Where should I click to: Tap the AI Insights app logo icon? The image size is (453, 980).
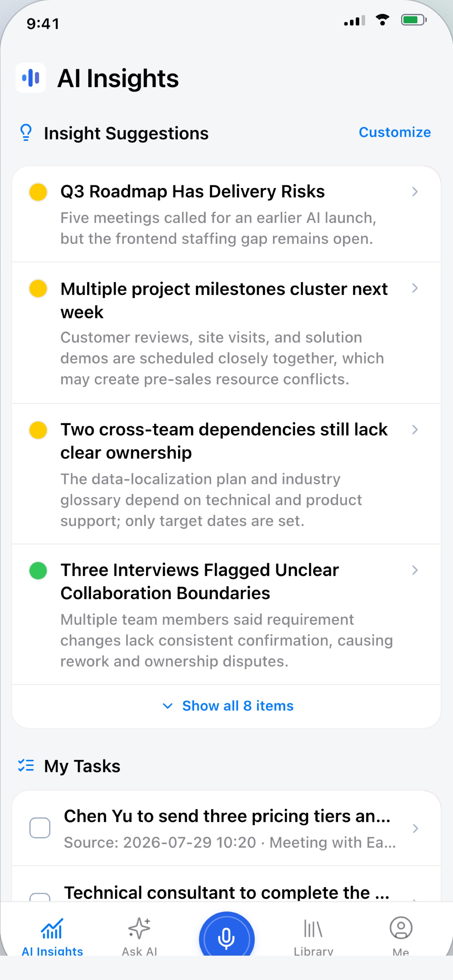tap(30, 78)
